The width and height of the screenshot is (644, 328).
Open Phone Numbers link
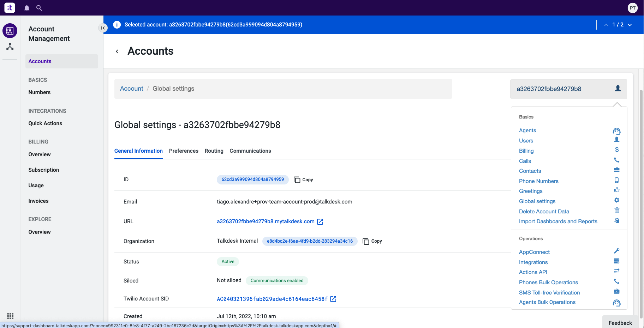pos(539,181)
